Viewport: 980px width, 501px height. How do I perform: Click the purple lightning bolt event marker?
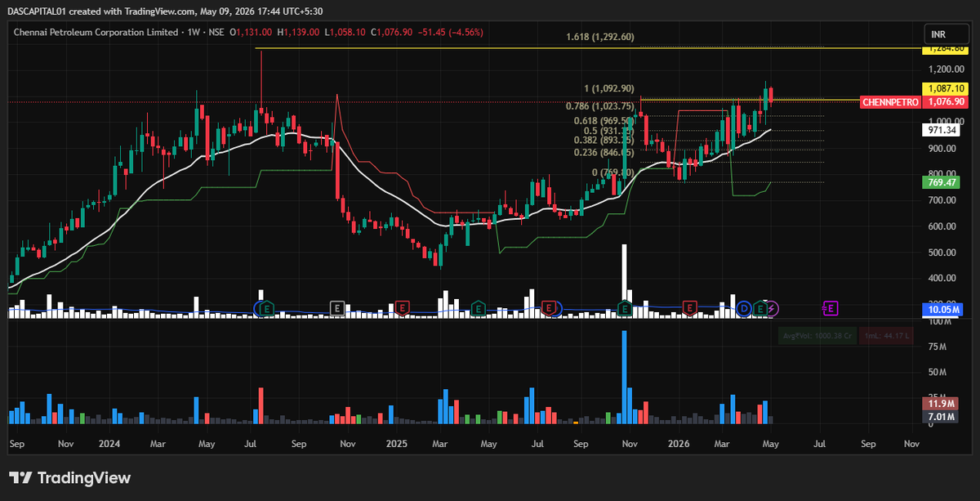click(x=773, y=308)
